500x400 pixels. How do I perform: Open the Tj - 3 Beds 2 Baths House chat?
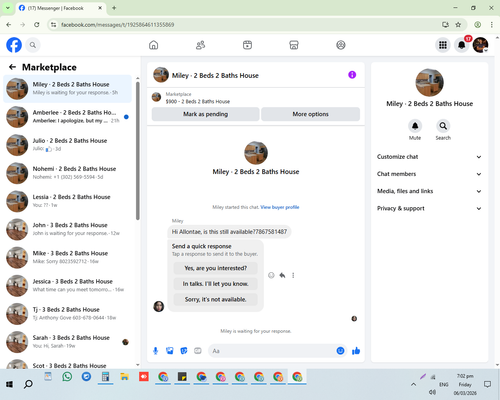click(x=68, y=314)
